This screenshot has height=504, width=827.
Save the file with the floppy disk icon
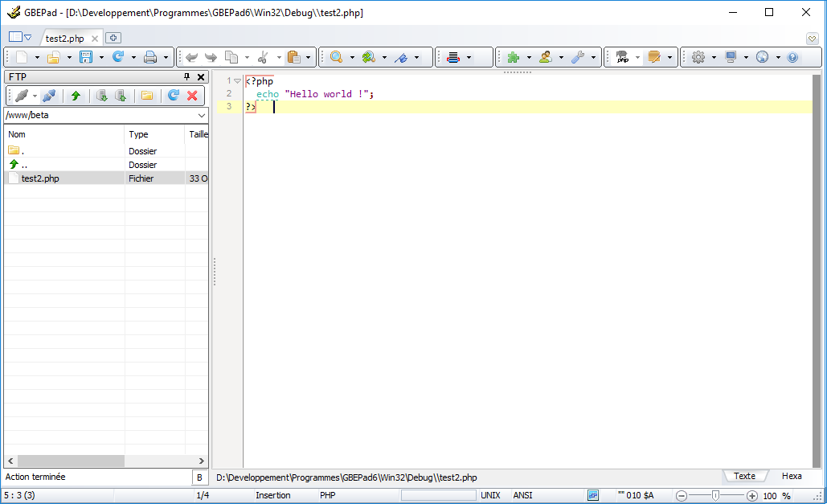(x=86, y=57)
